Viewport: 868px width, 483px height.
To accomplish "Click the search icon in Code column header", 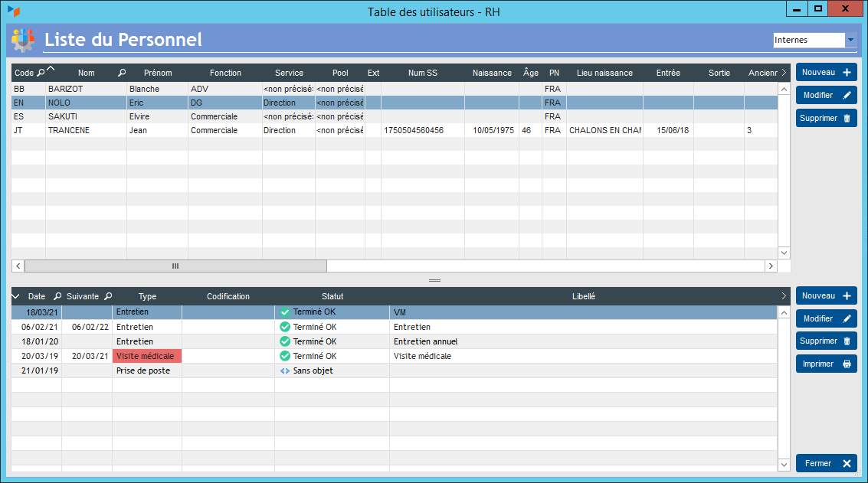I will click(x=41, y=73).
